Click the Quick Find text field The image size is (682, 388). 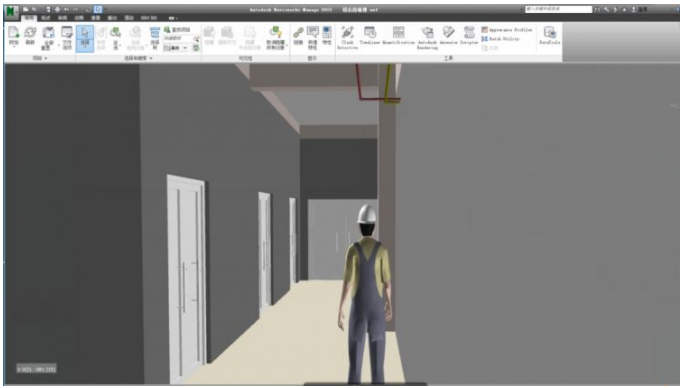tap(178, 39)
